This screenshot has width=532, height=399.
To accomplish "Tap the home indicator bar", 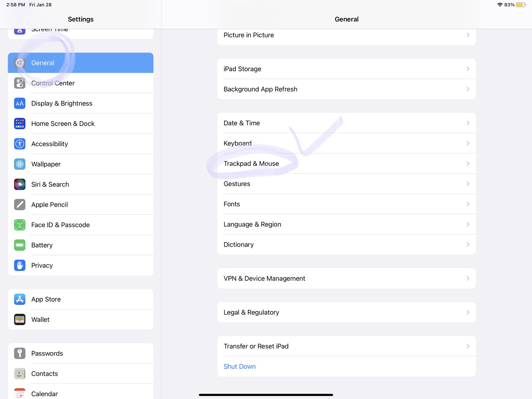I will coord(266,395).
